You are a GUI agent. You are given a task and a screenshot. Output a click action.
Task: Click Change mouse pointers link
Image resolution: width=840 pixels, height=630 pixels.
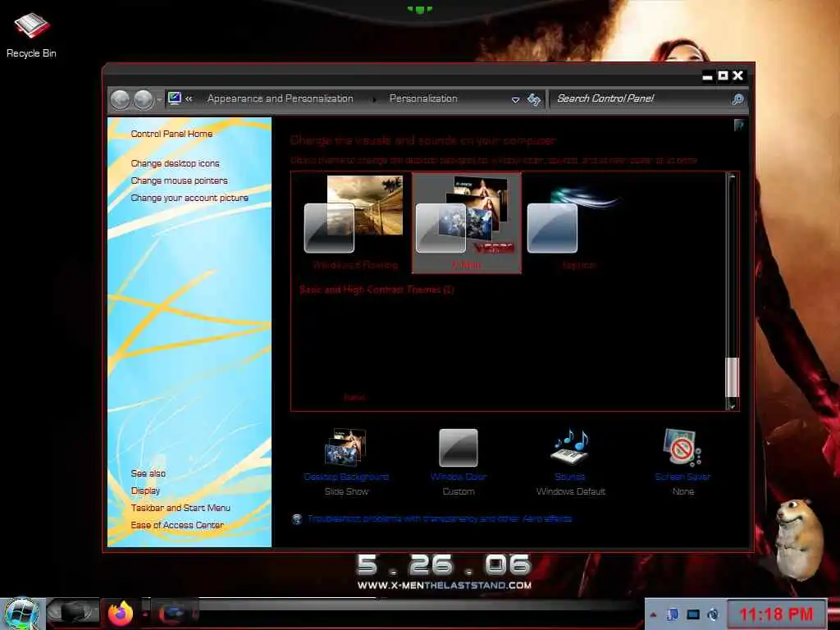179,180
